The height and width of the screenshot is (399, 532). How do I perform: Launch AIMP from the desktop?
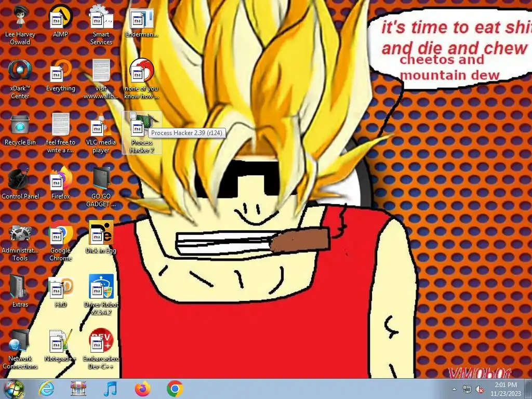pos(60,21)
